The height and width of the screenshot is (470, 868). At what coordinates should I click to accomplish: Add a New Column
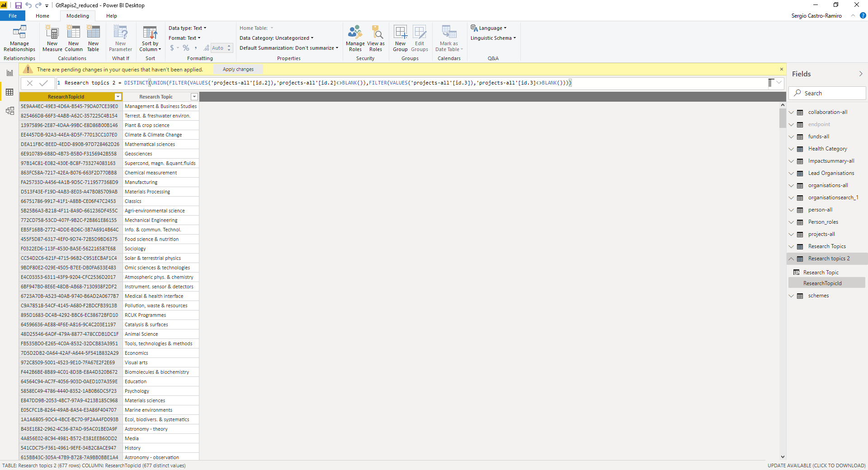[x=73, y=38]
